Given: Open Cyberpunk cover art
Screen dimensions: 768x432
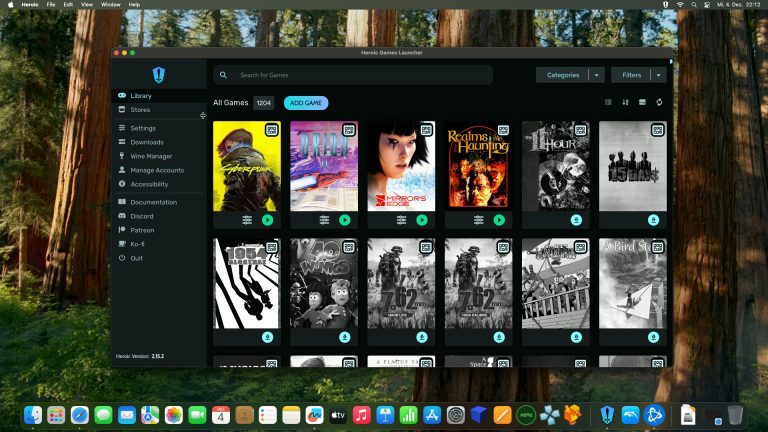Looking at the screenshot, I should click(x=247, y=167).
